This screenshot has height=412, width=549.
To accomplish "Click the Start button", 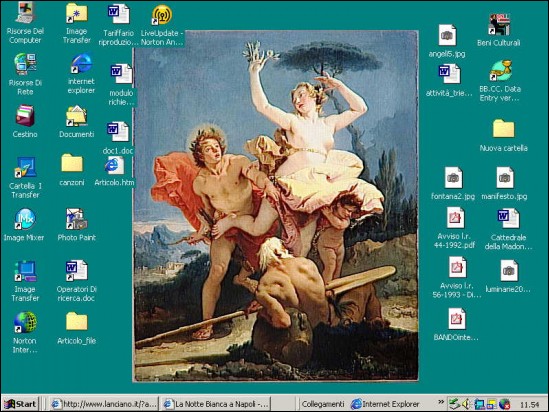I will pyautogui.click(x=20, y=404).
